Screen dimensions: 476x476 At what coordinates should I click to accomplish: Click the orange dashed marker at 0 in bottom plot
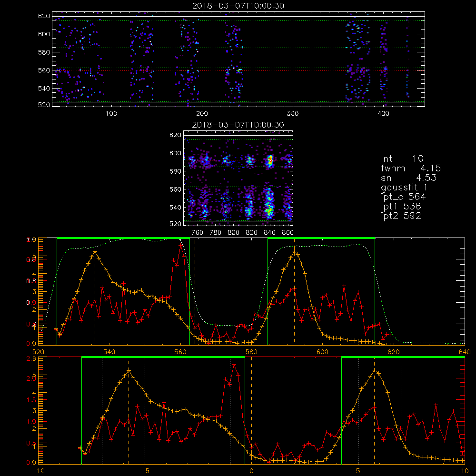point(251,410)
